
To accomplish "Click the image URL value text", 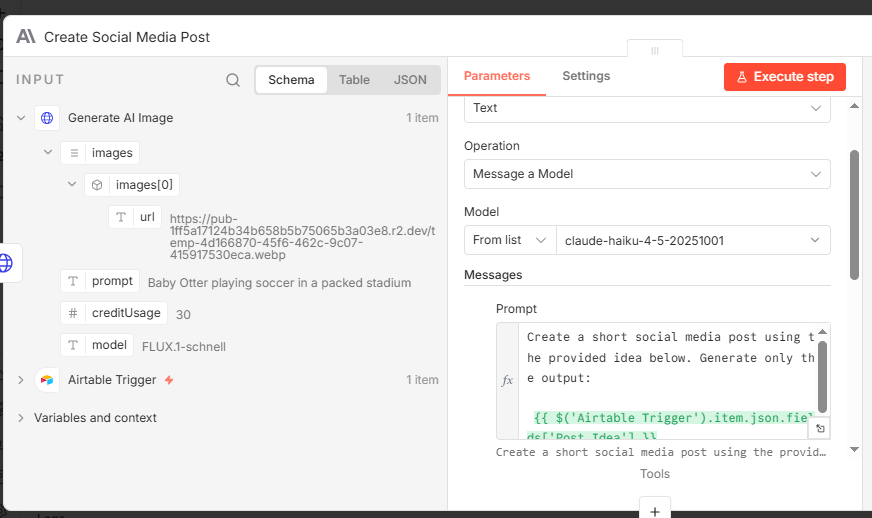I will 303,237.
